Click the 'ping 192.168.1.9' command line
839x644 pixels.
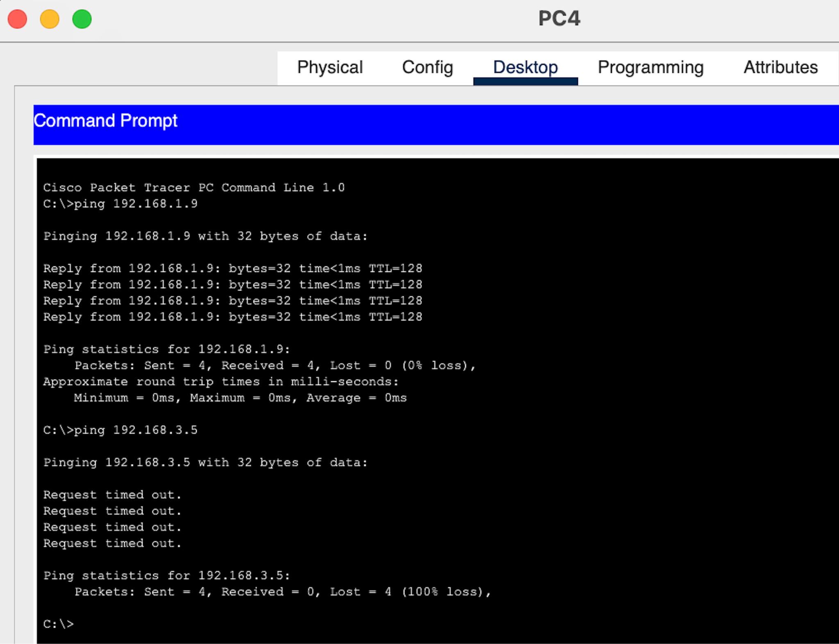(120, 204)
